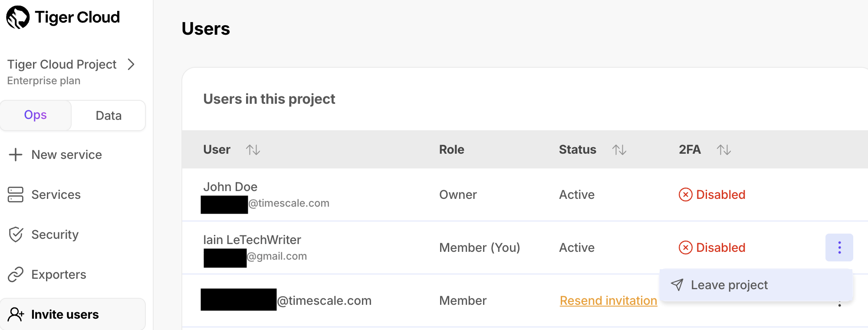
Task: Click the Exporters link icon
Action: [x=16, y=274]
